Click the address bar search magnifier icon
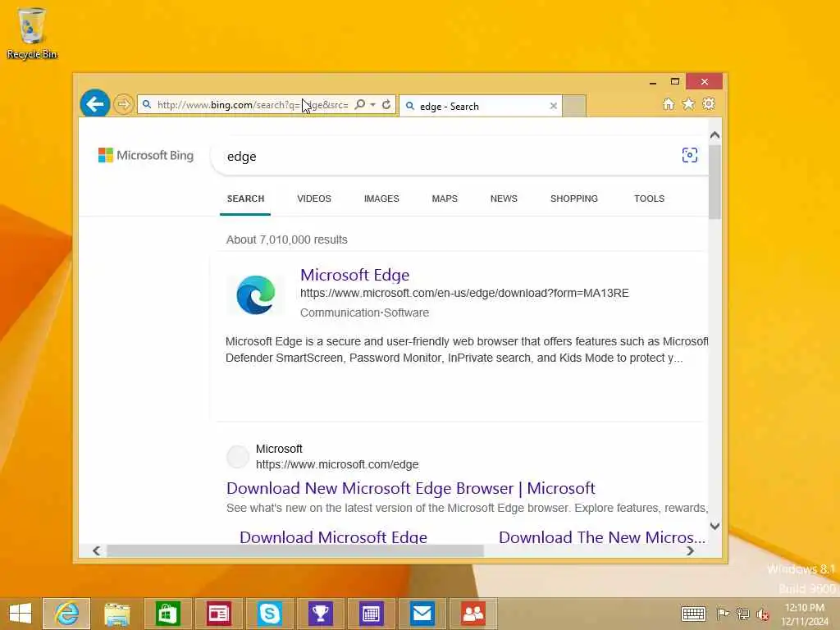Image resolution: width=840 pixels, height=630 pixels. 360,104
